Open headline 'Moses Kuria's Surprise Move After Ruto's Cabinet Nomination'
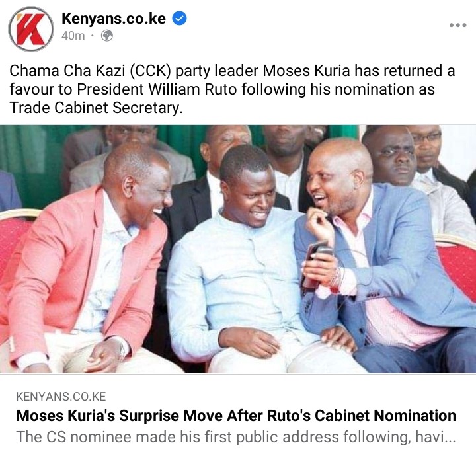The height and width of the screenshot is (462, 476). pos(236,416)
